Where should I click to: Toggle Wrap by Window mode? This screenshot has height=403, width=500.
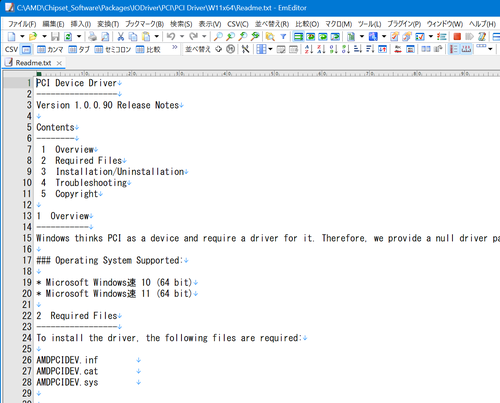pos(323,36)
